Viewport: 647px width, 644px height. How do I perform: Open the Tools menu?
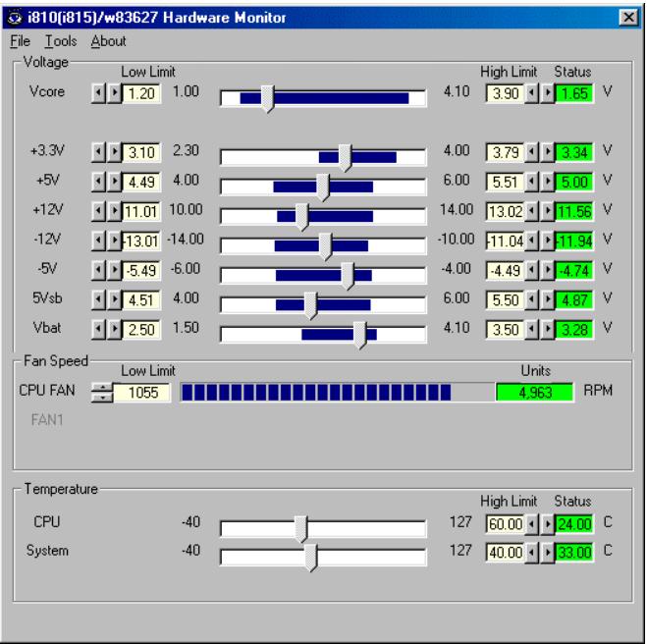[x=61, y=41]
